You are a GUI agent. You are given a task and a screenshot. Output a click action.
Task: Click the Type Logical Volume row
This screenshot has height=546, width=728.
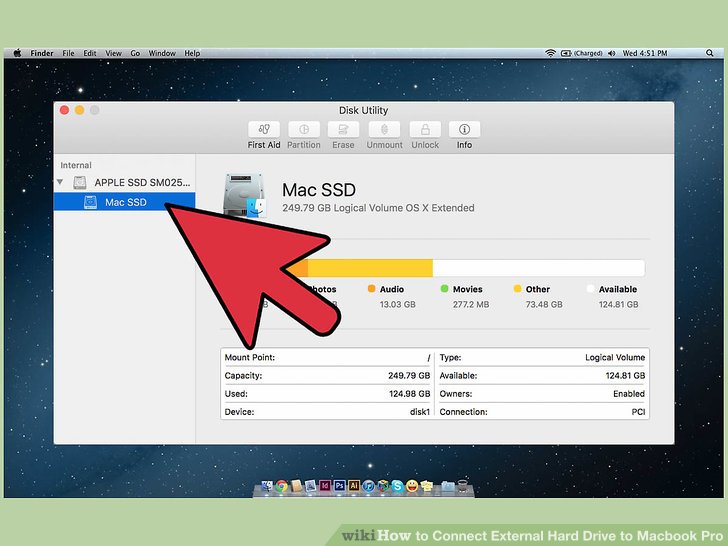[542, 358]
